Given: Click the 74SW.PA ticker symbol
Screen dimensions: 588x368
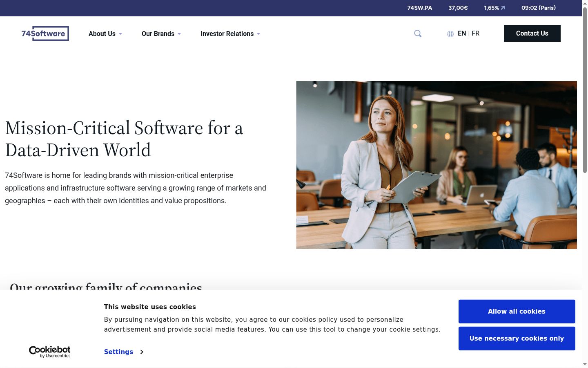Looking at the screenshot, I should [x=420, y=8].
